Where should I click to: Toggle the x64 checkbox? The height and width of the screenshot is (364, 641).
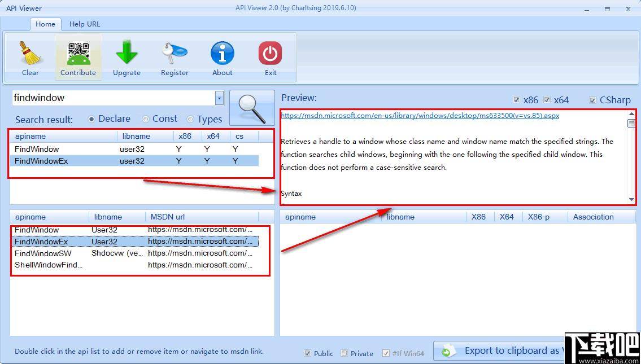pyautogui.click(x=547, y=100)
